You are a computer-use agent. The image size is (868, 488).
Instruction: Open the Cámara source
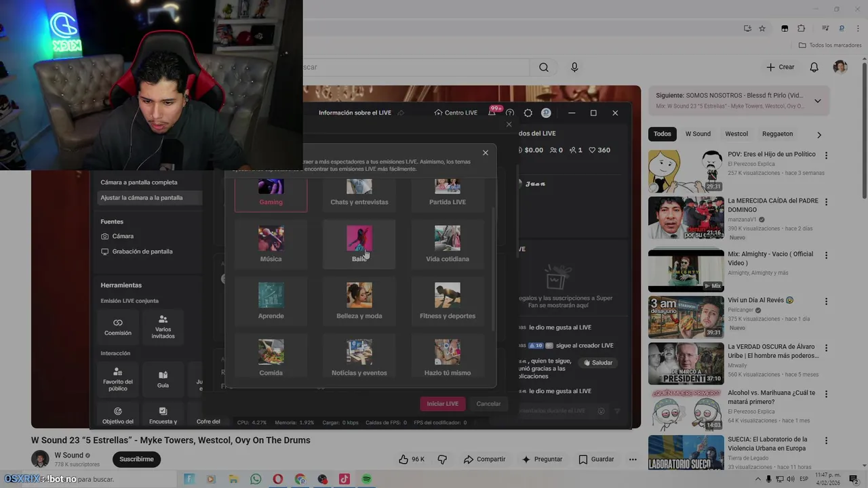tap(117, 237)
